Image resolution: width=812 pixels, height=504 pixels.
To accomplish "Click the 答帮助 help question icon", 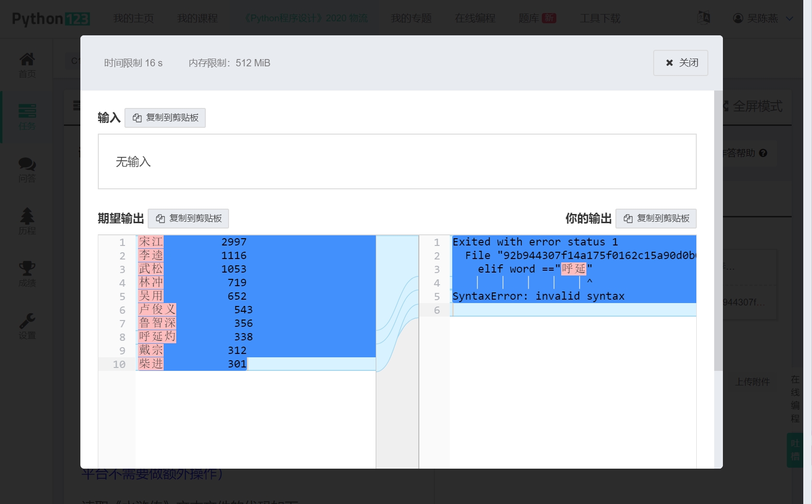I will coord(763,153).
